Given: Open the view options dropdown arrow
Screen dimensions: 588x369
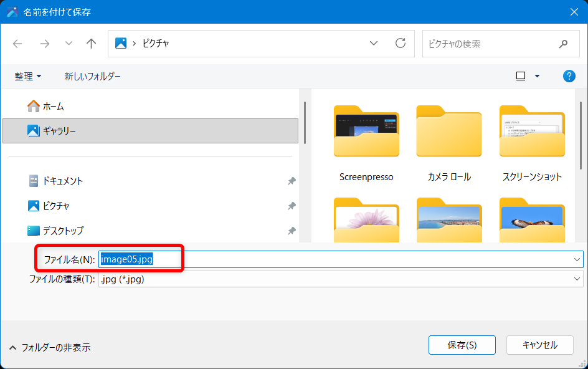Looking at the screenshot, I should click(537, 76).
